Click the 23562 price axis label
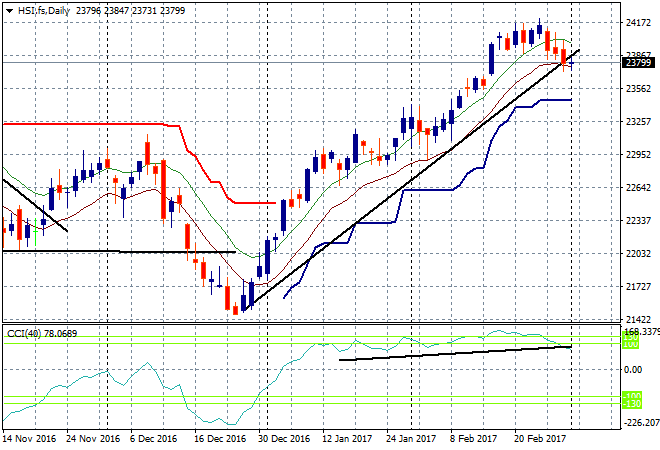 [639, 89]
